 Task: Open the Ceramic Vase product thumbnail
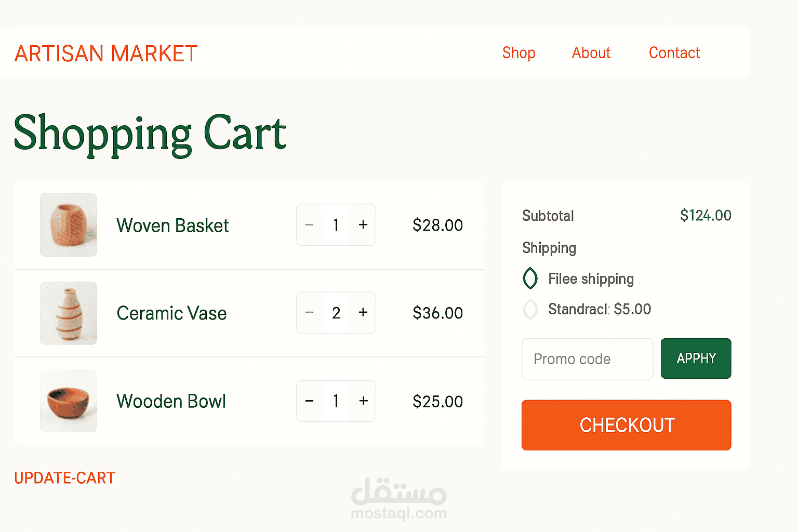click(x=69, y=313)
